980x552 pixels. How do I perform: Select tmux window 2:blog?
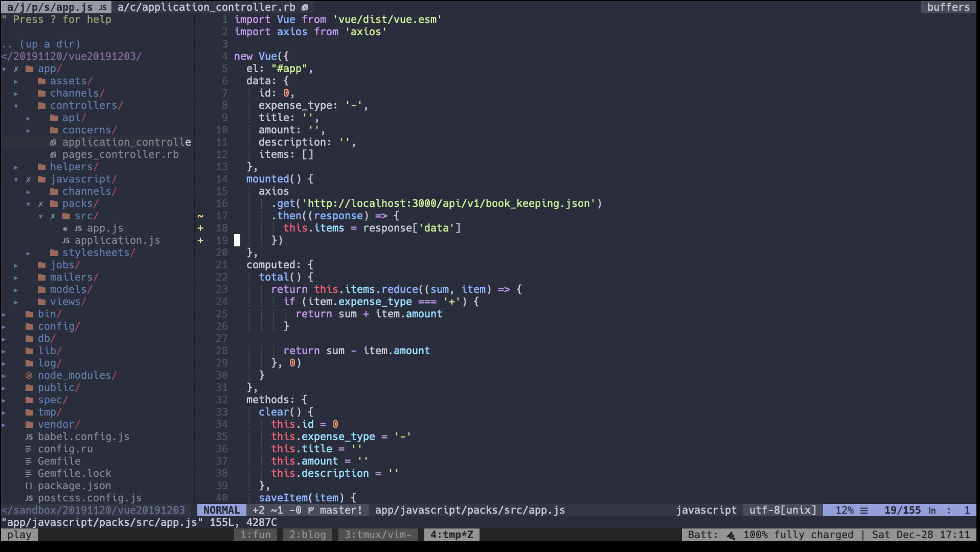307,535
